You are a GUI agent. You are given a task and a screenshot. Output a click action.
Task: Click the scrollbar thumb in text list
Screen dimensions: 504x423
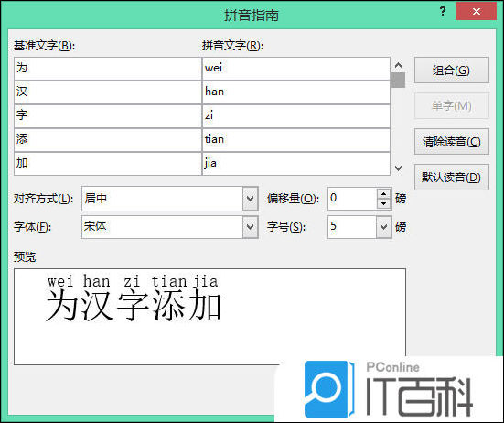pyautogui.click(x=398, y=80)
